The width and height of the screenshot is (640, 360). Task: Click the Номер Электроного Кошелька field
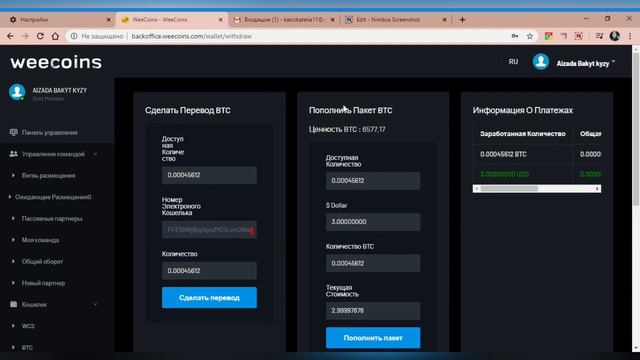coord(209,230)
